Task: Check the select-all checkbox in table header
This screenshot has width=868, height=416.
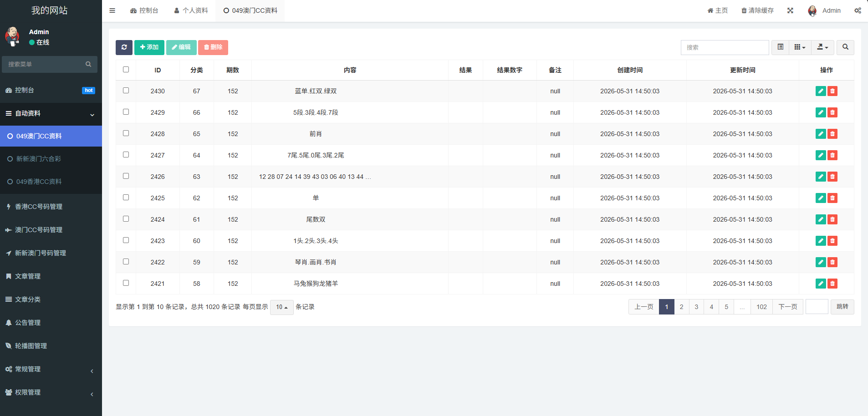Action: 126,70
